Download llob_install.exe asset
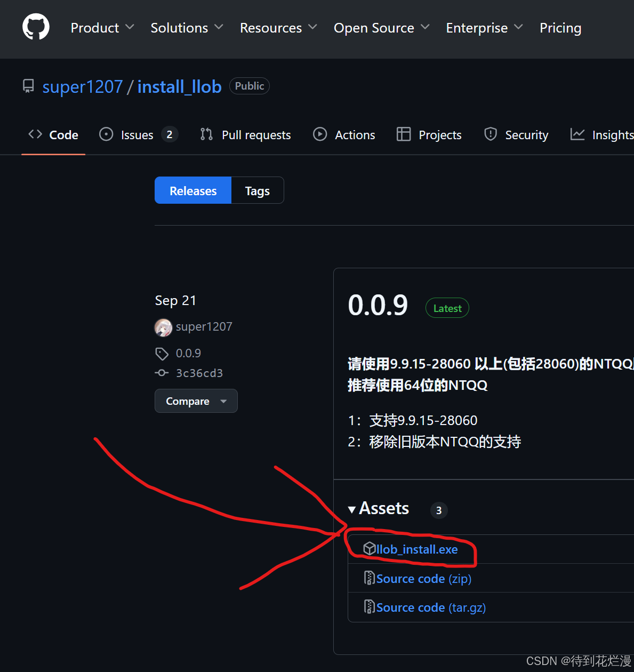This screenshot has width=634, height=672. (x=417, y=549)
